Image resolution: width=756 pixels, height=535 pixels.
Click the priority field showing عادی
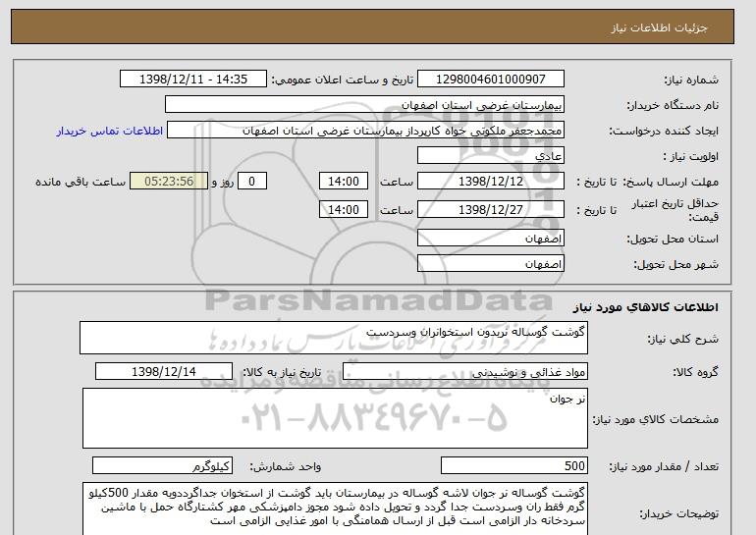coord(490,156)
